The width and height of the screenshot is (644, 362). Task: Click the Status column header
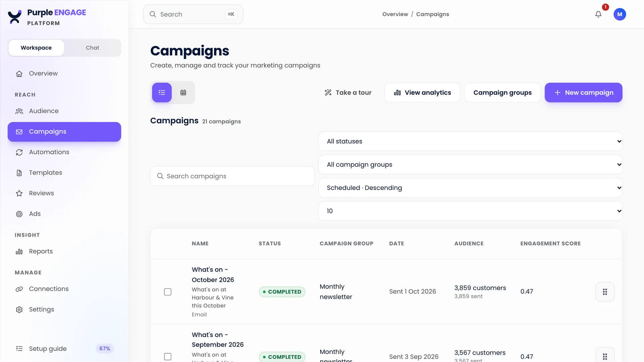(270, 244)
